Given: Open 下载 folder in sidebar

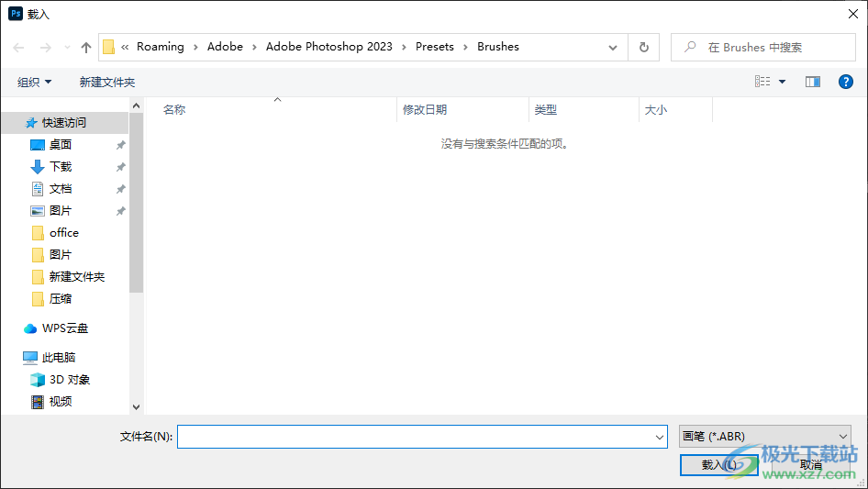Looking at the screenshot, I should point(61,167).
